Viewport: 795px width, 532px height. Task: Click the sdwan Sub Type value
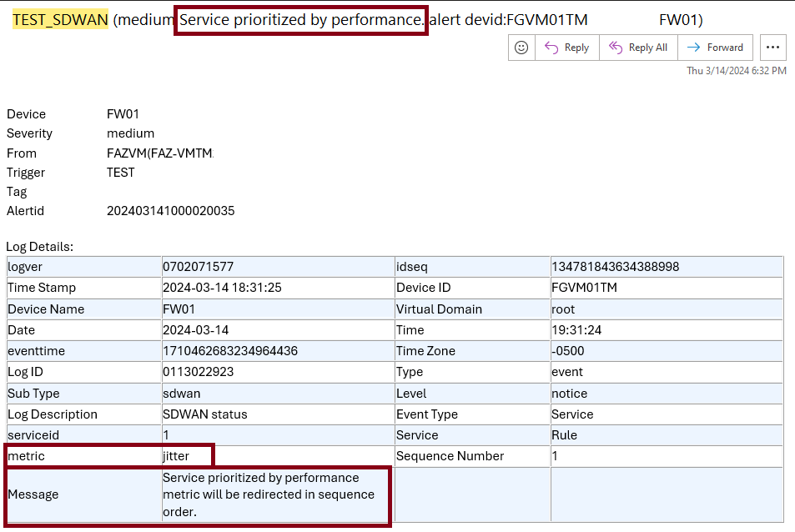click(181, 394)
